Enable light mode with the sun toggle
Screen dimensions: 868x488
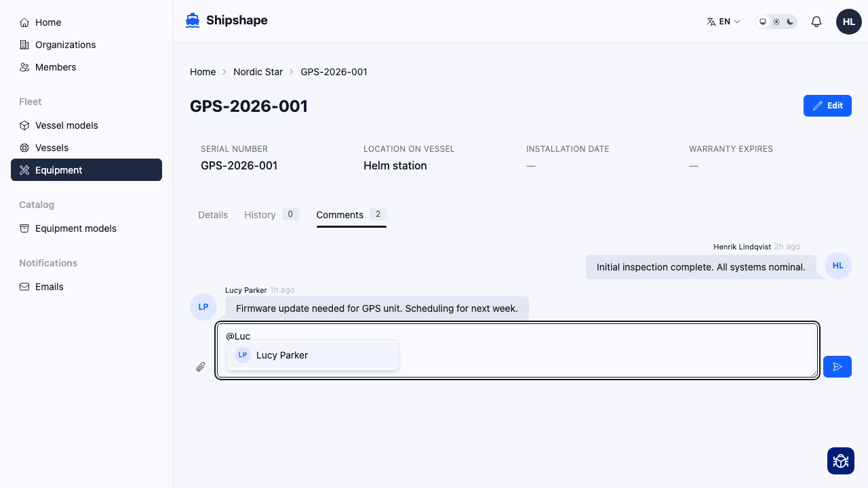(776, 21)
